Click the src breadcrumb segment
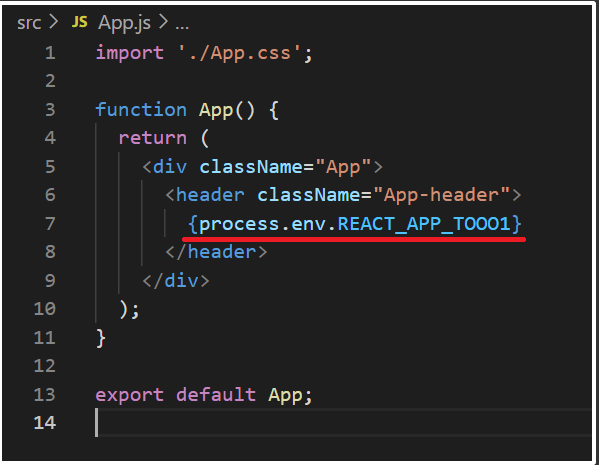599x465 pixels. coord(29,23)
